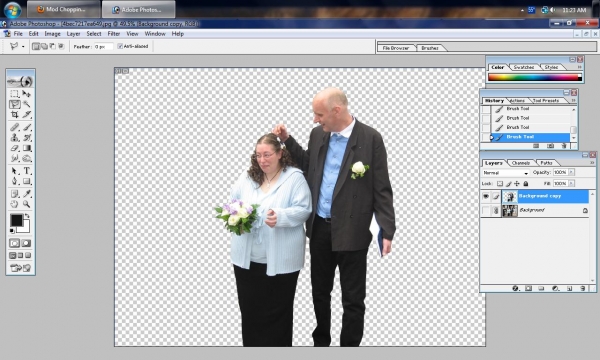This screenshot has width=600, height=360.
Task: Click the Adobe Online feather picture in toolbox
Action: point(21,81)
